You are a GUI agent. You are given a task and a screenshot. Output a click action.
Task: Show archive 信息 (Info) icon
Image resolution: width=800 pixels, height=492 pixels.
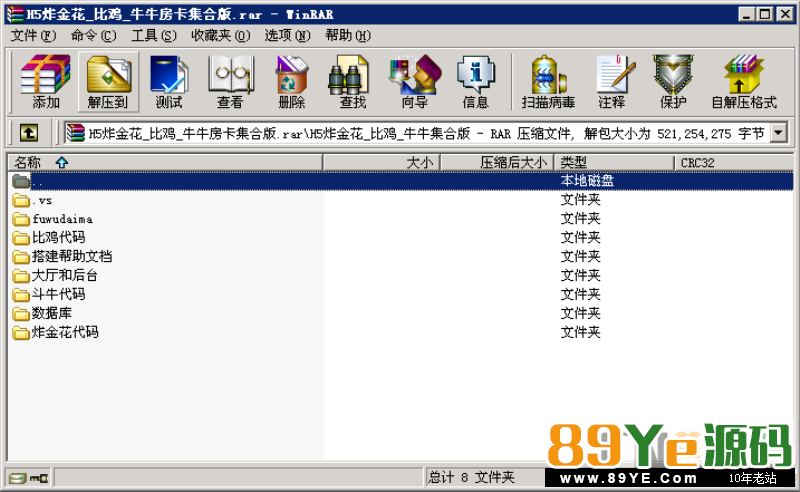(476, 76)
